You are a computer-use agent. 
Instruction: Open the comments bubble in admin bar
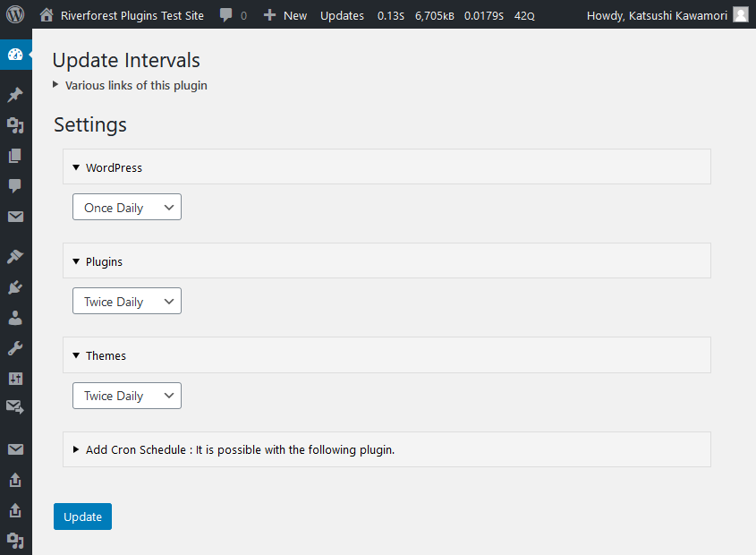pyautogui.click(x=233, y=15)
